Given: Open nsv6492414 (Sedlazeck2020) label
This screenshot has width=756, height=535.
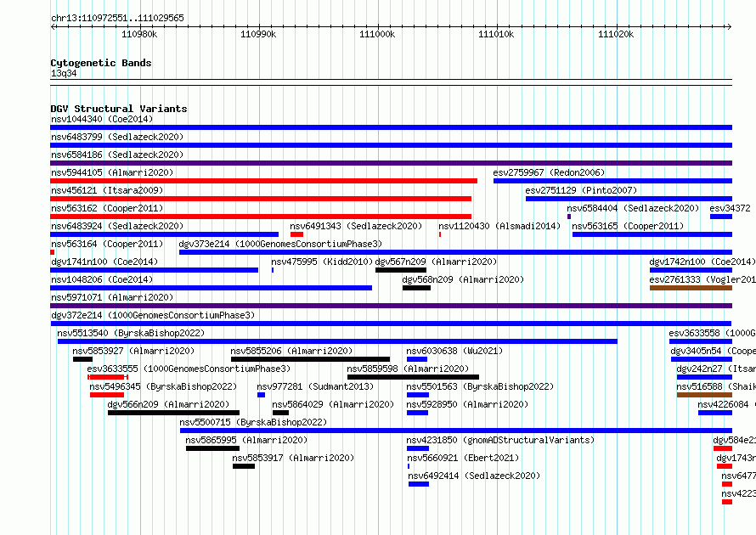Looking at the screenshot, I should (474, 476).
